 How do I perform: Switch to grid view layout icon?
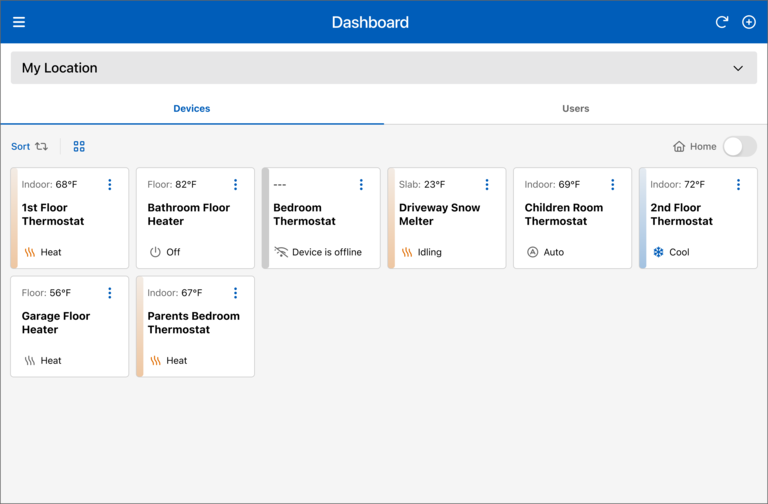click(x=79, y=146)
